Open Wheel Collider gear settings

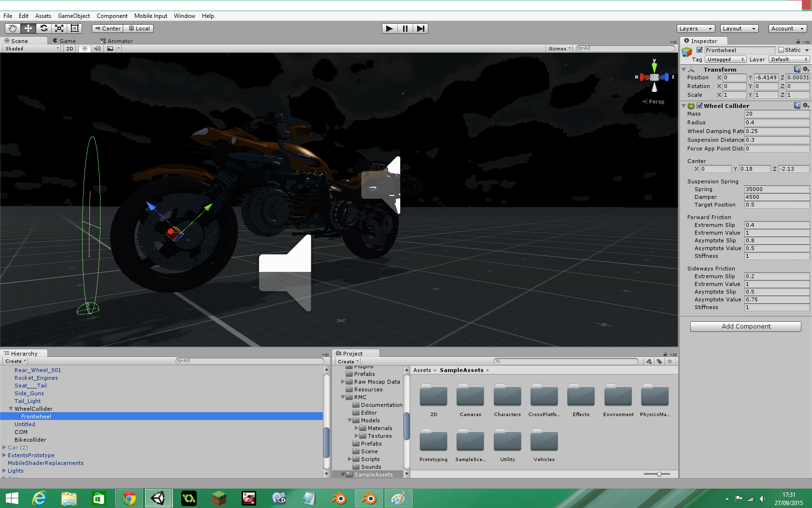click(806, 105)
